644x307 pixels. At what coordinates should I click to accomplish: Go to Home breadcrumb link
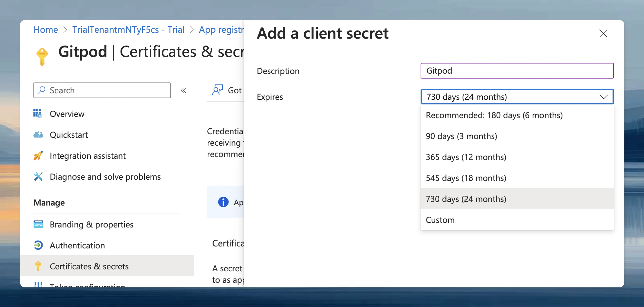pos(46,30)
